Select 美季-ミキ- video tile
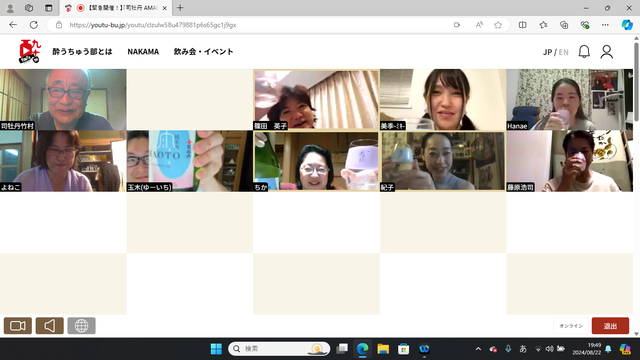 point(443,100)
